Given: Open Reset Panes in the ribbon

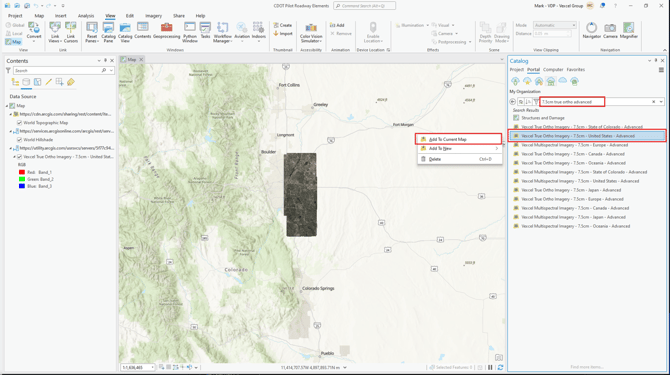Looking at the screenshot, I should click(91, 32).
